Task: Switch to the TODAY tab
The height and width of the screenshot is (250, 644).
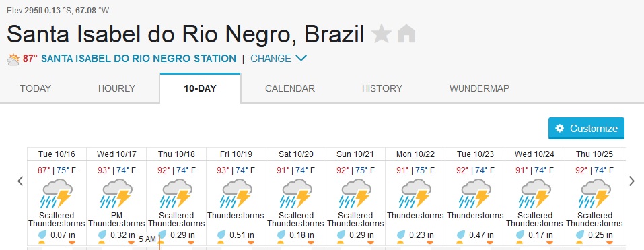Action: click(x=35, y=88)
